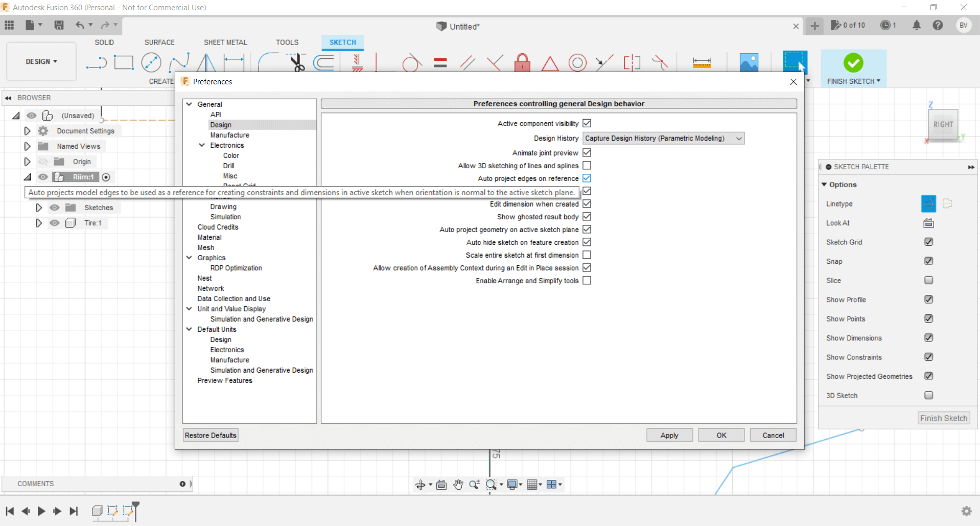The width and height of the screenshot is (980, 526).
Task: Open the Help question mark
Action: pos(938,25)
